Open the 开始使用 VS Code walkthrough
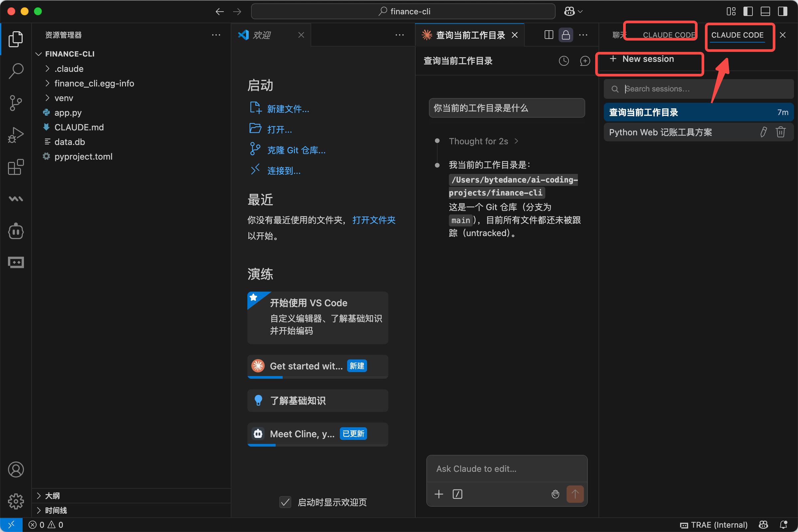 pos(318,318)
